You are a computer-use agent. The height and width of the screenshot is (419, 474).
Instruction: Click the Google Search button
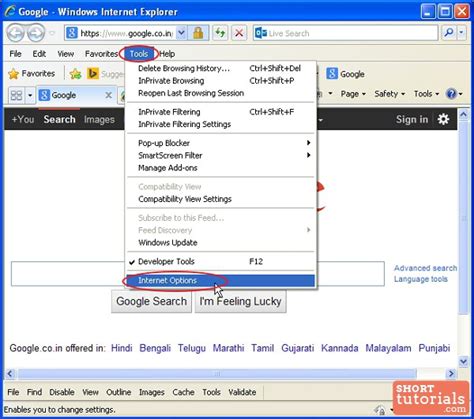[x=151, y=301]
